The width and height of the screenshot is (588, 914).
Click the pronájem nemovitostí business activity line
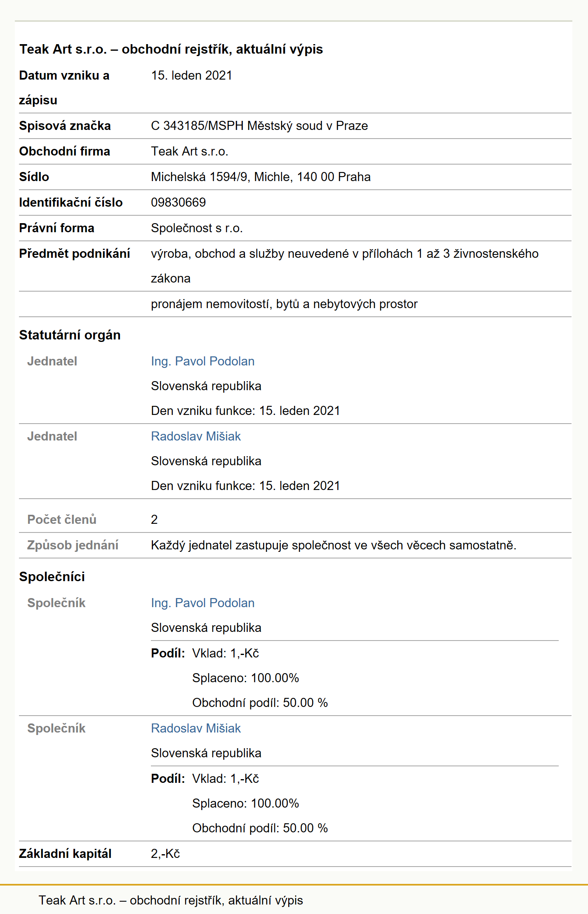[284, 304]
